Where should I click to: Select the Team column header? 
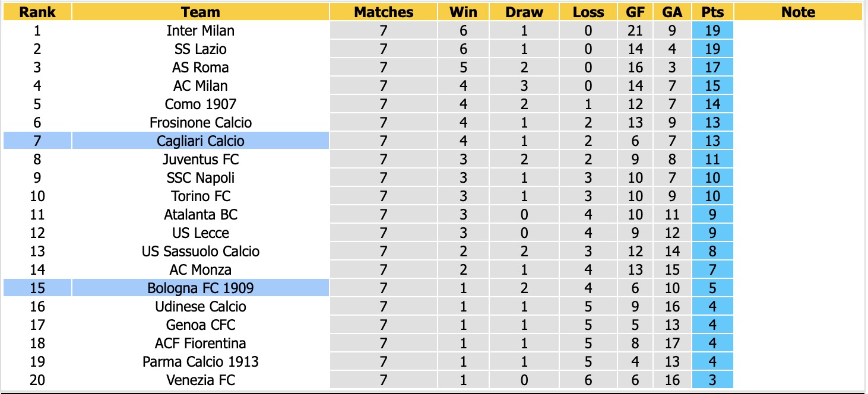[201, 12]
